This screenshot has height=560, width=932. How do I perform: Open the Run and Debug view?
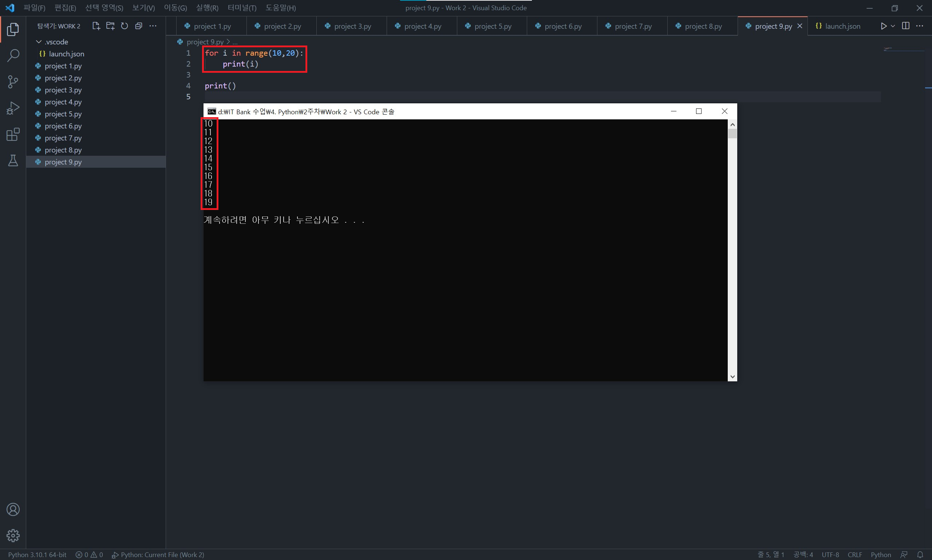(13, 108)
